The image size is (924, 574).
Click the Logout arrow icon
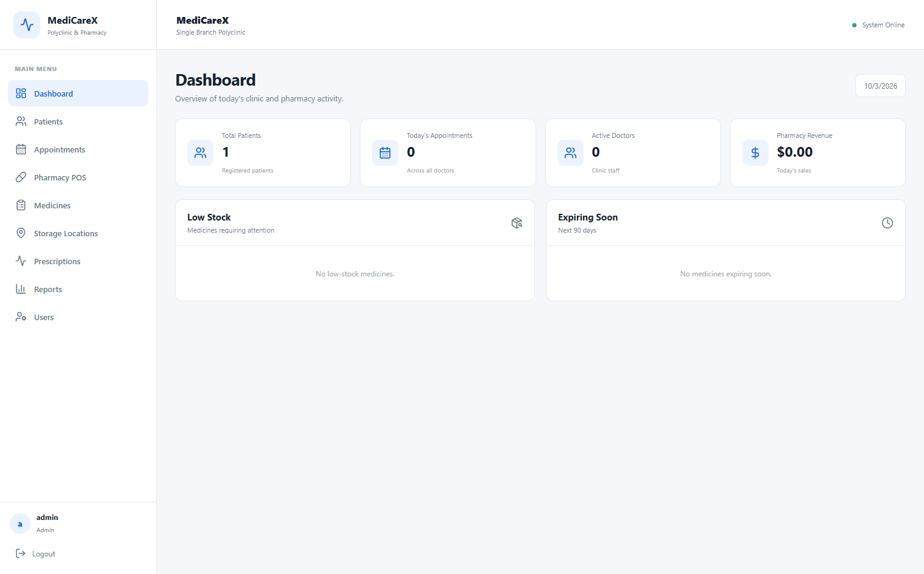tap(21, 553)
